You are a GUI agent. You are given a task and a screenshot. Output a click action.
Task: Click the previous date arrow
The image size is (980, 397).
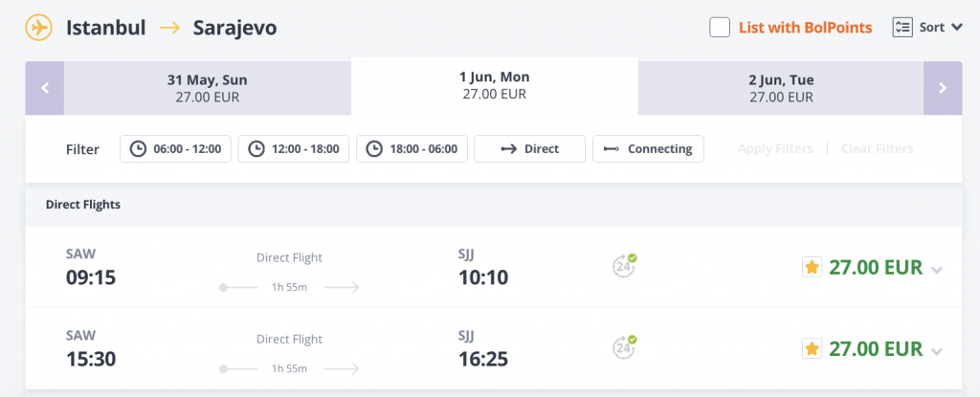(x=44, y=88)
